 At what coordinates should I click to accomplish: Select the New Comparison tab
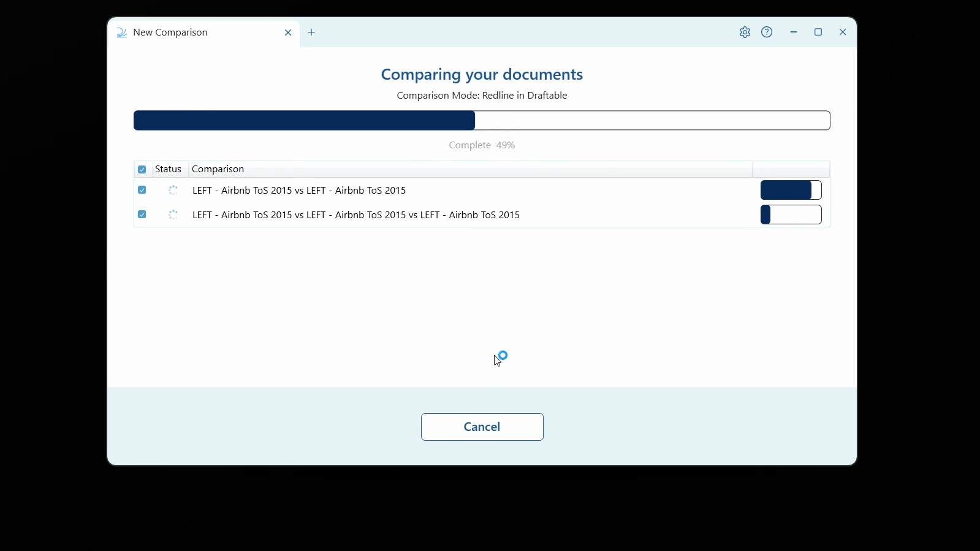coord(204,32)
